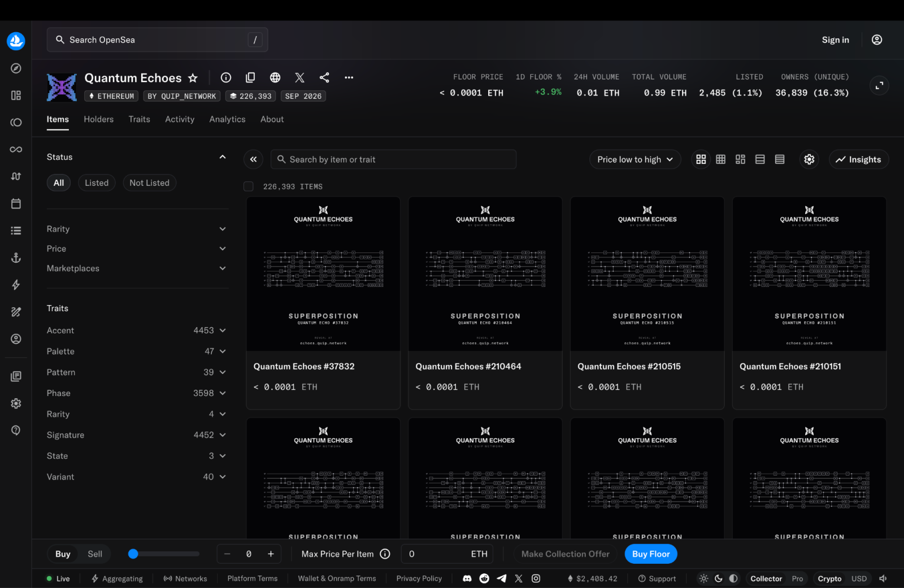Click the OpenSea logo in the sidebar

(x=16, y=41)
